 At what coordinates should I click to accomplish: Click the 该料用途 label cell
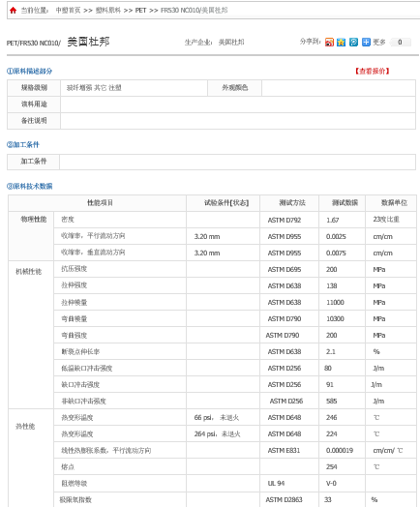34,104
